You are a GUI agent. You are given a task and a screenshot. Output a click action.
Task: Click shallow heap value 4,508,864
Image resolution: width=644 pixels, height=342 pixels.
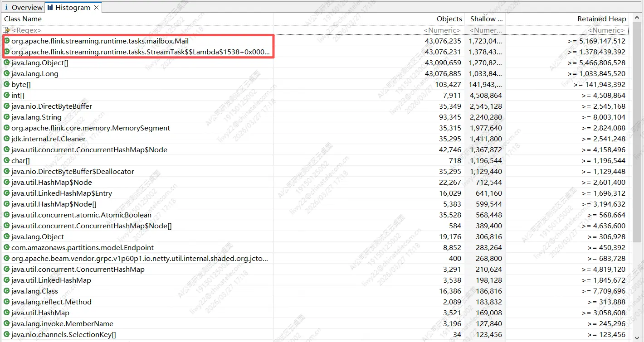coord(486,95)
